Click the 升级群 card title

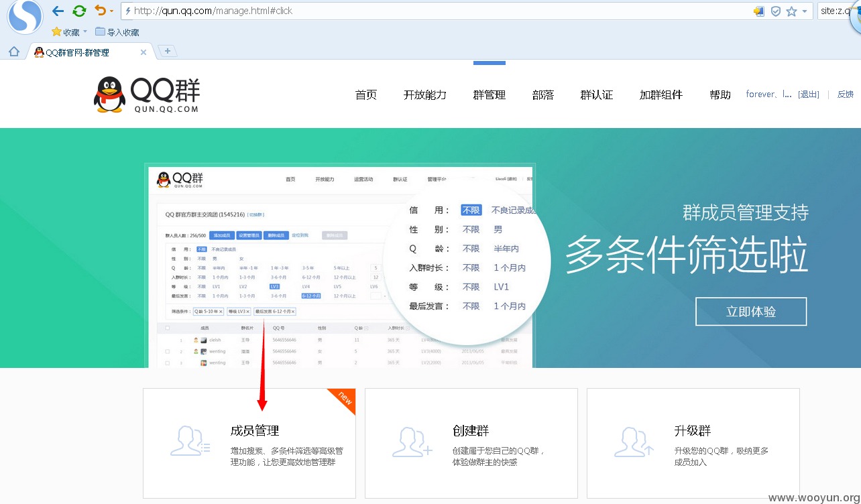693,430
